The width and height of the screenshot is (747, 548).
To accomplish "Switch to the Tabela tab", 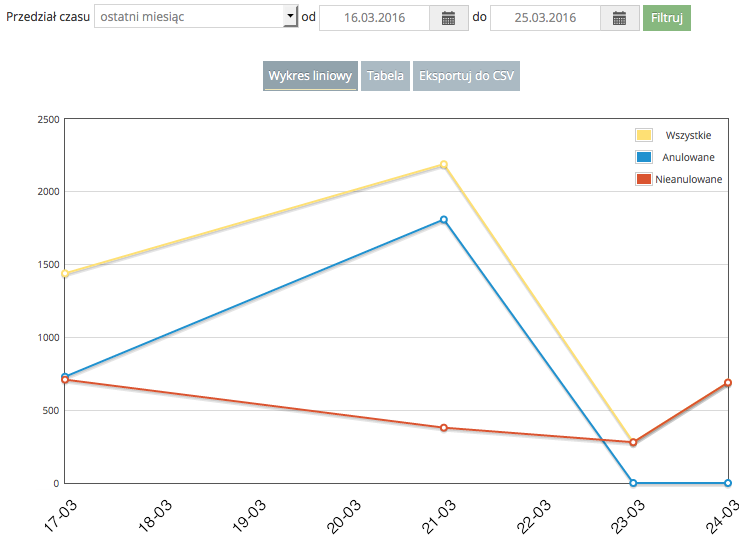I will coord(385,76).
